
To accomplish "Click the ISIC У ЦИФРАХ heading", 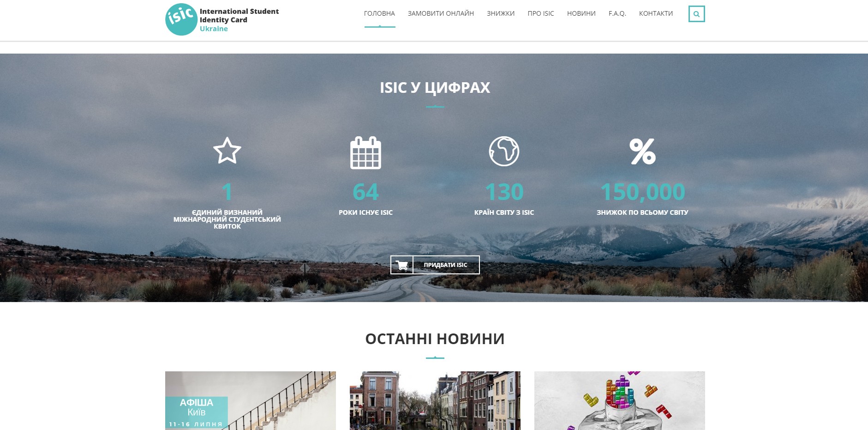I will click(435, 87).
